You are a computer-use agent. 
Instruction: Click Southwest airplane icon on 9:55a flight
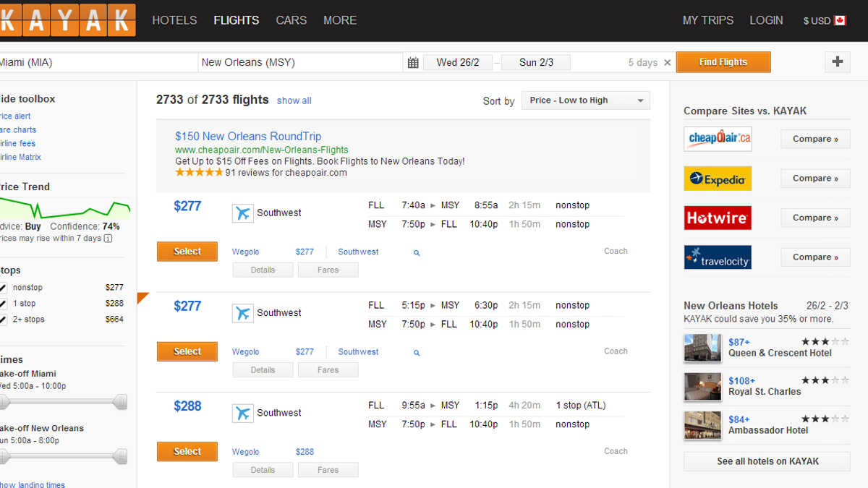(243, 413)
